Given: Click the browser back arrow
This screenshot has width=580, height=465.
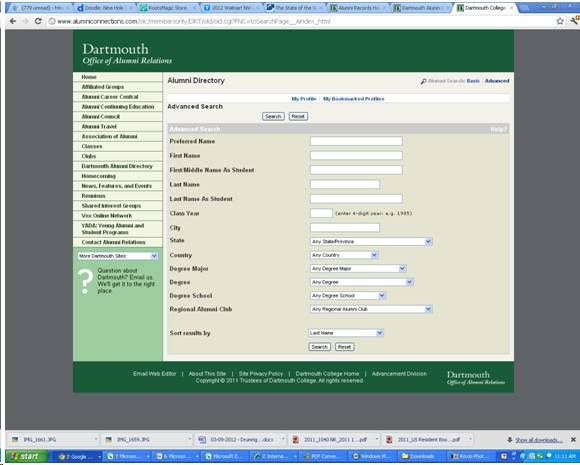Looking at the screenshot, I should pyautogui.click(x=13, y=21).
